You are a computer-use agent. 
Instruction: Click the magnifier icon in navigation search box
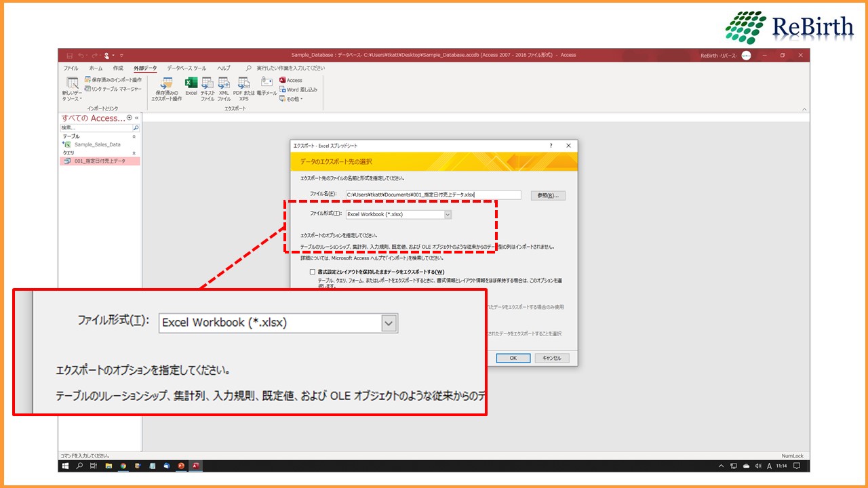[136, 127]
